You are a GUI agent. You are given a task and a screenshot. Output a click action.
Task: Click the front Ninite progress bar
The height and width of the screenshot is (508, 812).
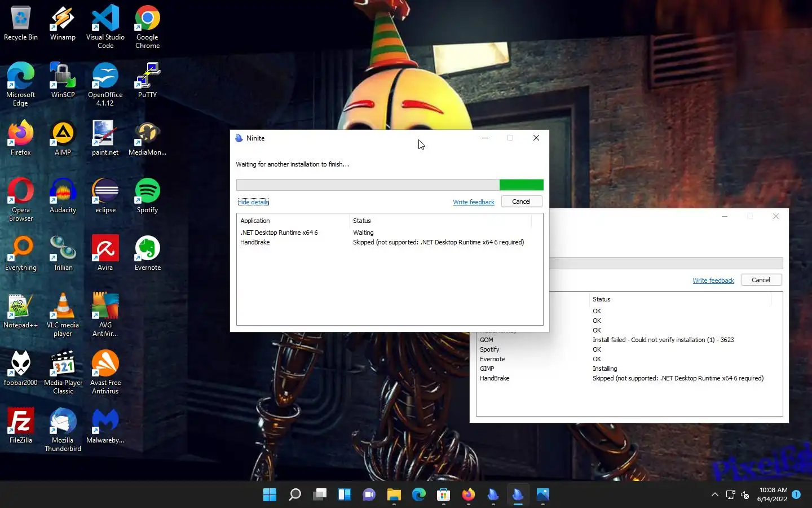pos(390,185)
